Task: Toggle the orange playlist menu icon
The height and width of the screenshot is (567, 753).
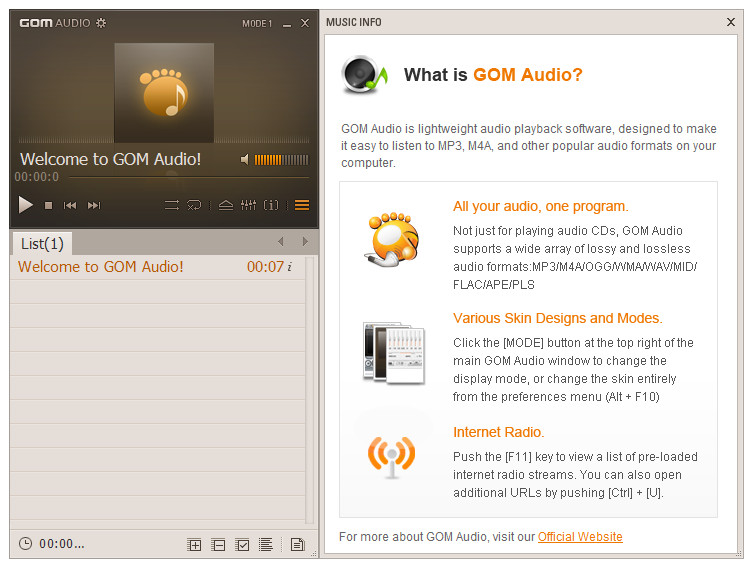Action: click(302, 205)
